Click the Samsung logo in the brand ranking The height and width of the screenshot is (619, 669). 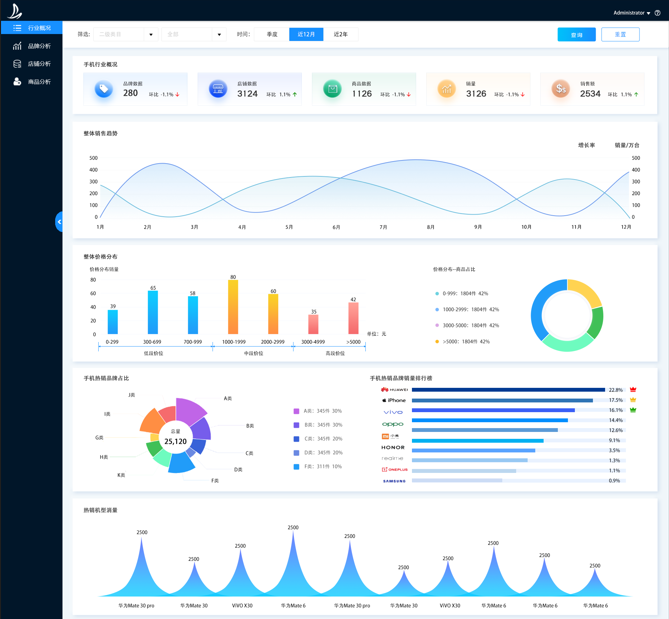pos(394,481)
